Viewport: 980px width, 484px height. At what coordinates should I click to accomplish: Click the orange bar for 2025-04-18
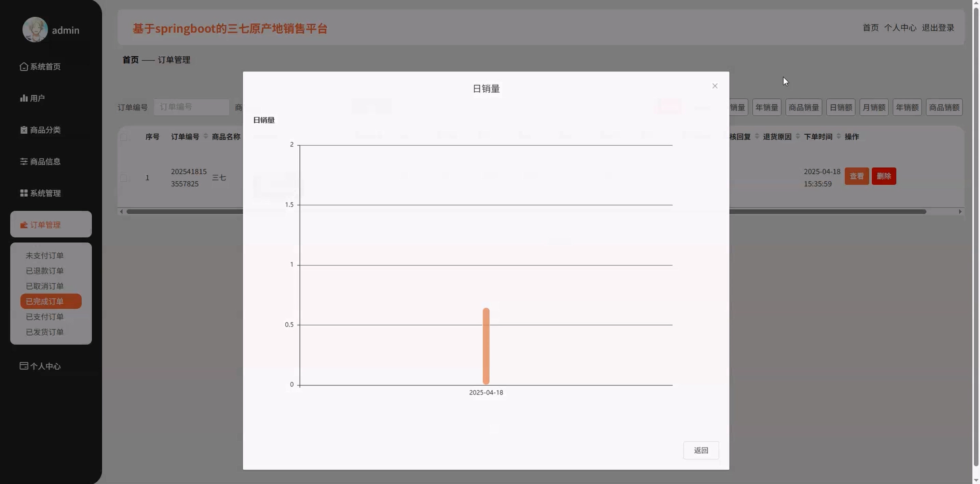click(486, 346)
